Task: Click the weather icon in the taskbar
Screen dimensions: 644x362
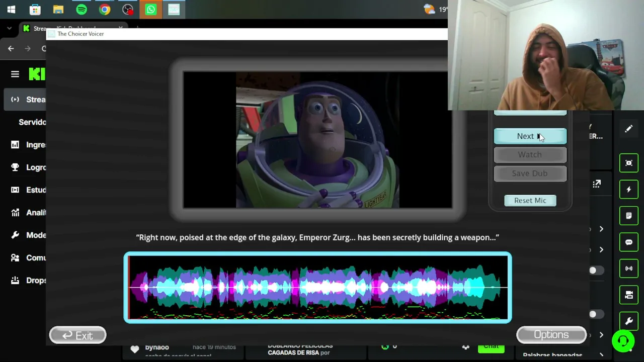Action: [x=429, y=10]
